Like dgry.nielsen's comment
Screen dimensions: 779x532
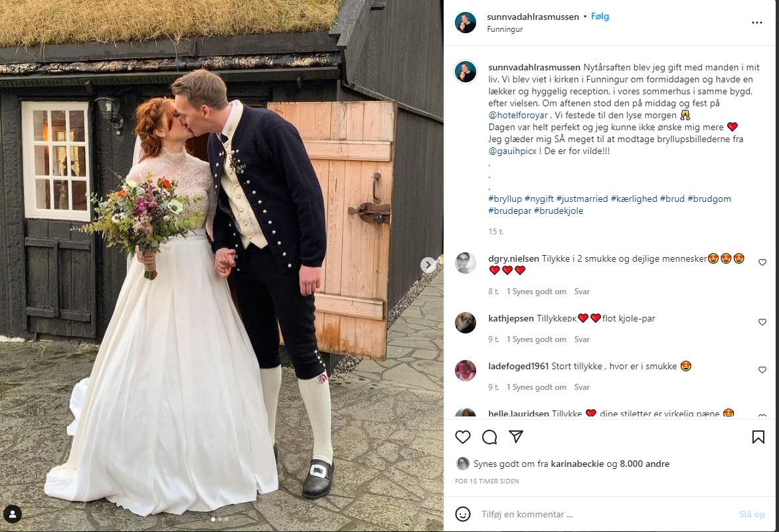(762, 262)
